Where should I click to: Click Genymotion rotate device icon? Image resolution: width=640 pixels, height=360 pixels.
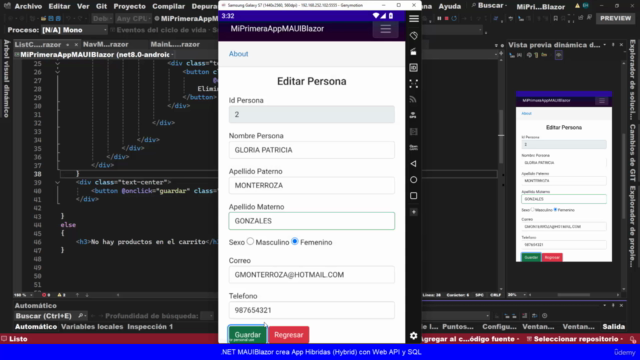click(x=413, y=36)
